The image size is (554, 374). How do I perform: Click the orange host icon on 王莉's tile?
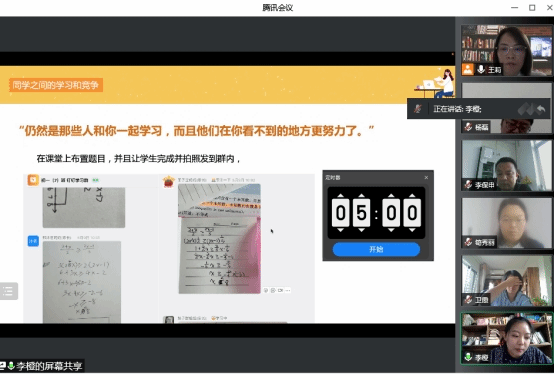[468, 69]
